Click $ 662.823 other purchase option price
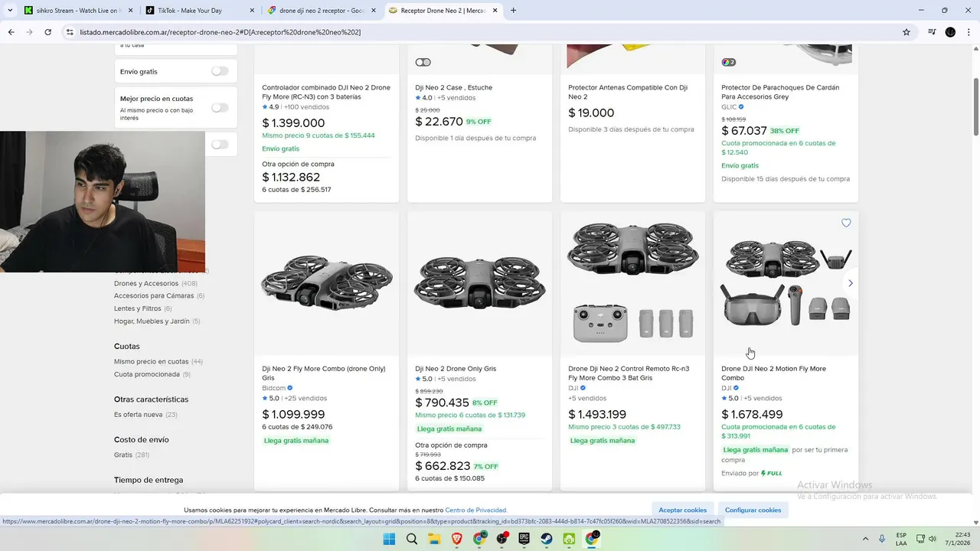The image size is (980, 551). (x=443, y=466)
